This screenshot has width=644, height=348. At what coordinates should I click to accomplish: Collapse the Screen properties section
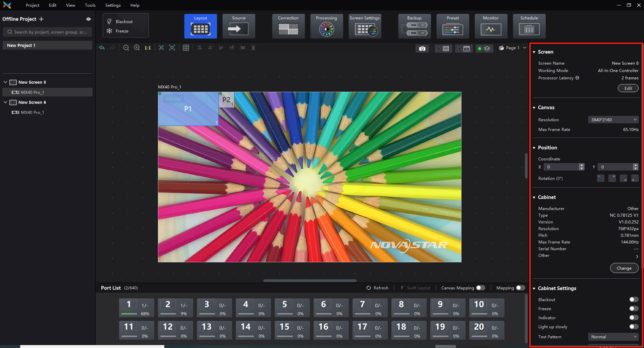point(534,52)
